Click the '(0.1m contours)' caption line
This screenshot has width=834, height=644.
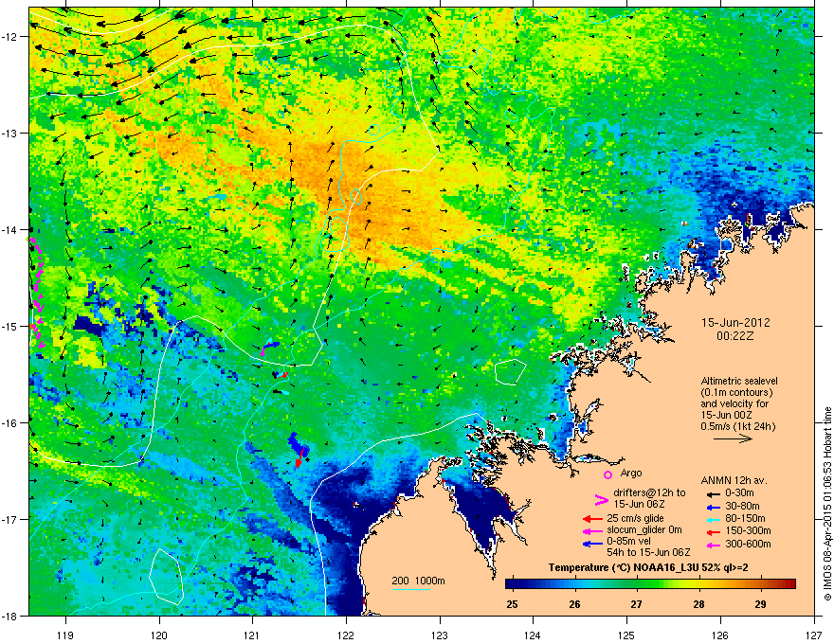click(x=736, y=393)
